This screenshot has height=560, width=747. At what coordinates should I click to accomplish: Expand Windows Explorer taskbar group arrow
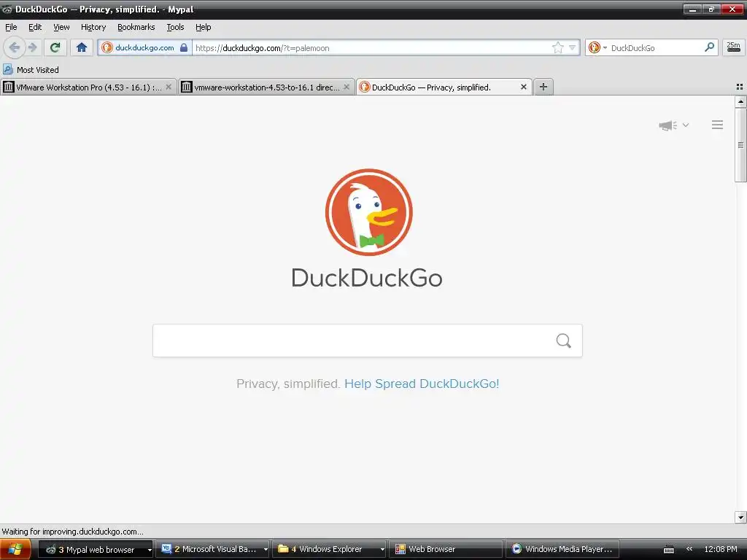(x=382, y=550)
